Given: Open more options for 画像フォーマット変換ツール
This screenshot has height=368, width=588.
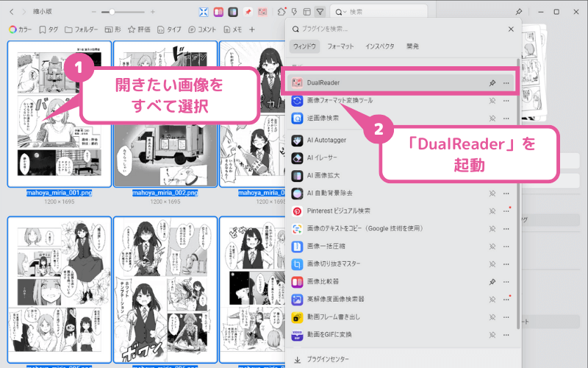Looking at the screenshot, I should (506, 101).
